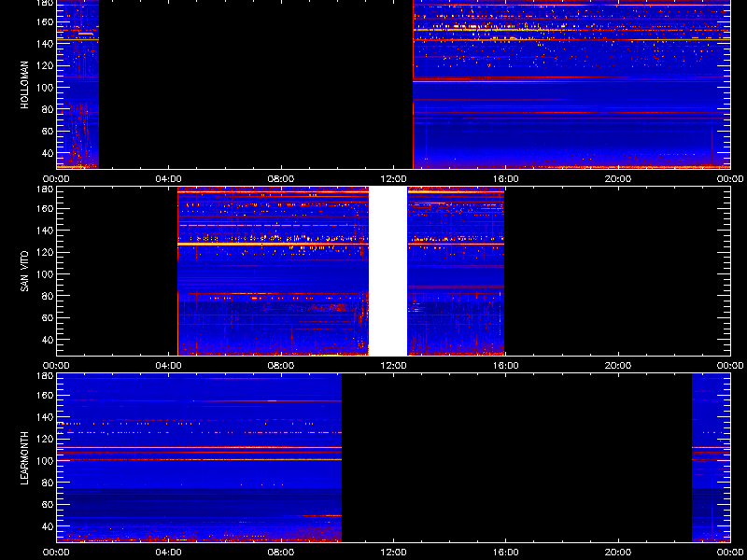Select the 80 frequency label on San Vito axis
The image size is (747, 560).
coord(48,296)
